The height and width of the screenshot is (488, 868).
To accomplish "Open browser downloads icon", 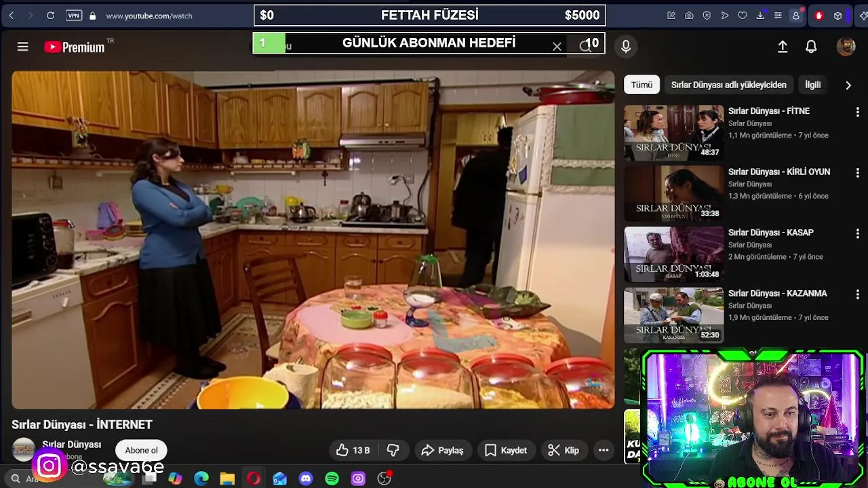I will click(760, 16).
